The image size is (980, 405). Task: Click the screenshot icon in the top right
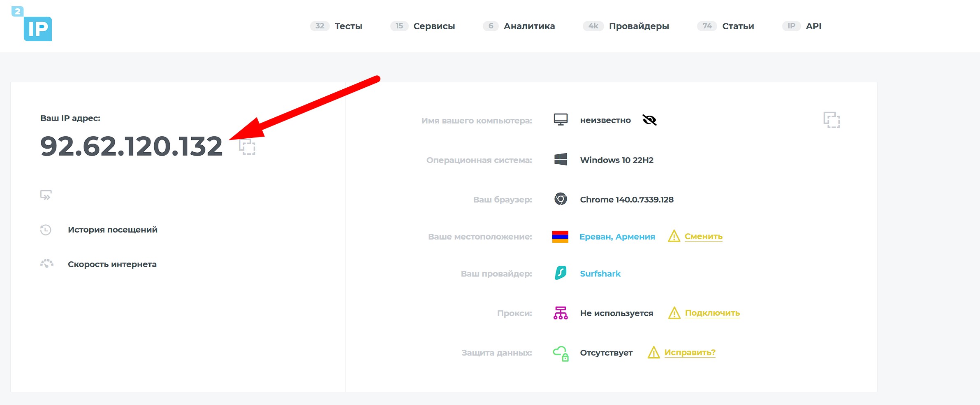coord(832,120)
